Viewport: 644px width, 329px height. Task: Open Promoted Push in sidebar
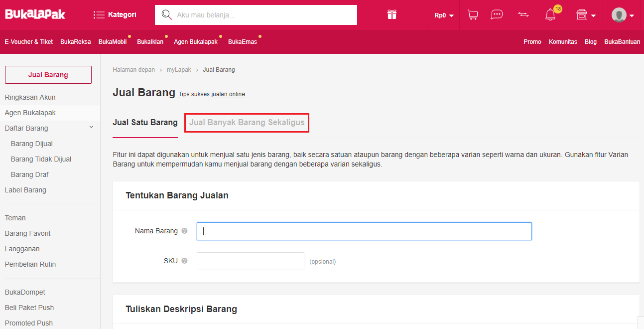tap(29, 323)
